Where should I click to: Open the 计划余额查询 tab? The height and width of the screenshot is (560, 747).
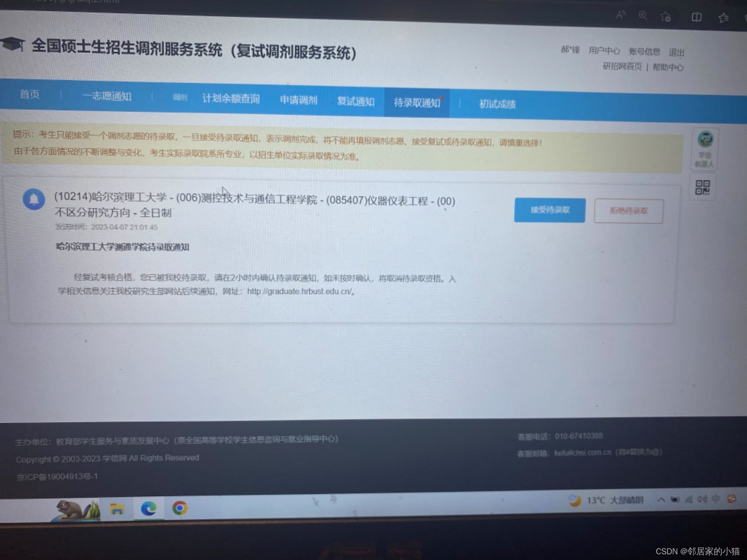[231, 99]
